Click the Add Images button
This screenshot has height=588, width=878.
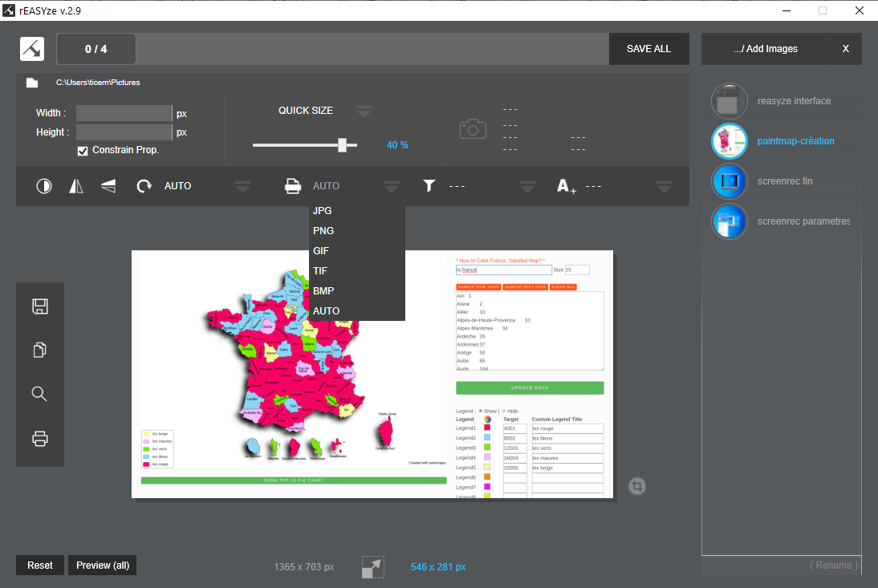click(766, 49)
